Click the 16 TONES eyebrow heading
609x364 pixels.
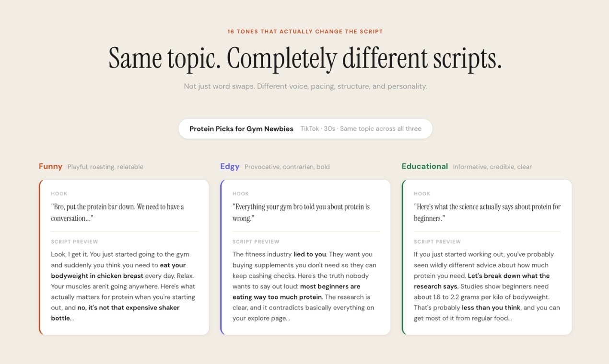[x=305, y=31]
